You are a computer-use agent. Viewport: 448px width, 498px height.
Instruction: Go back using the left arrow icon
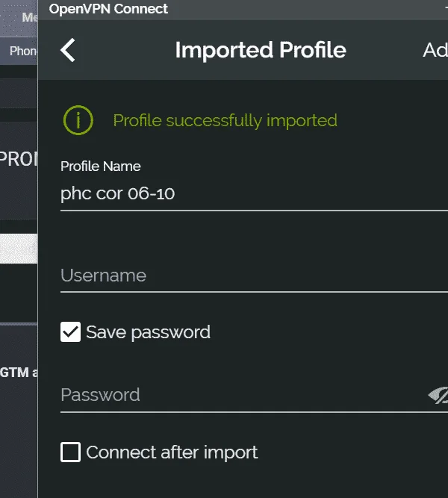[x=68, y=50]
